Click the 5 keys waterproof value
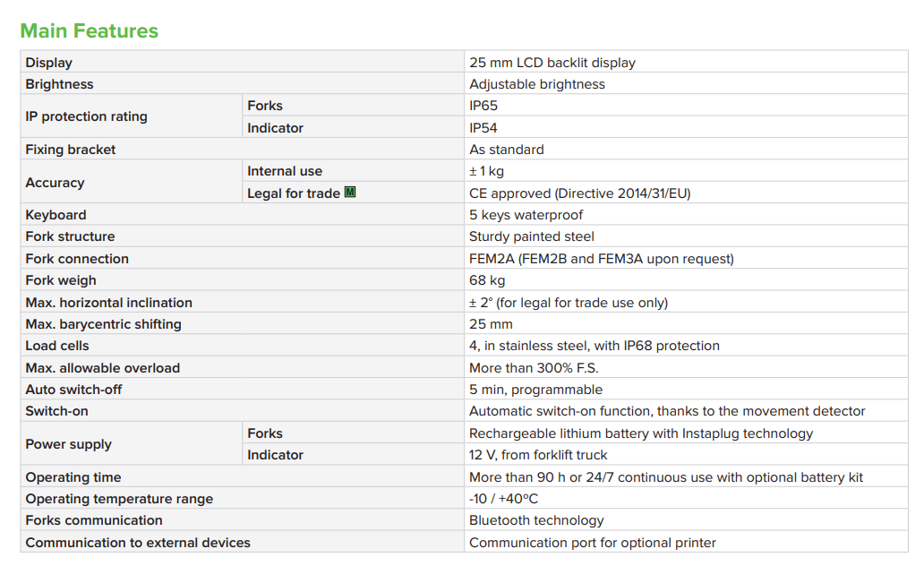 [526, 215]
